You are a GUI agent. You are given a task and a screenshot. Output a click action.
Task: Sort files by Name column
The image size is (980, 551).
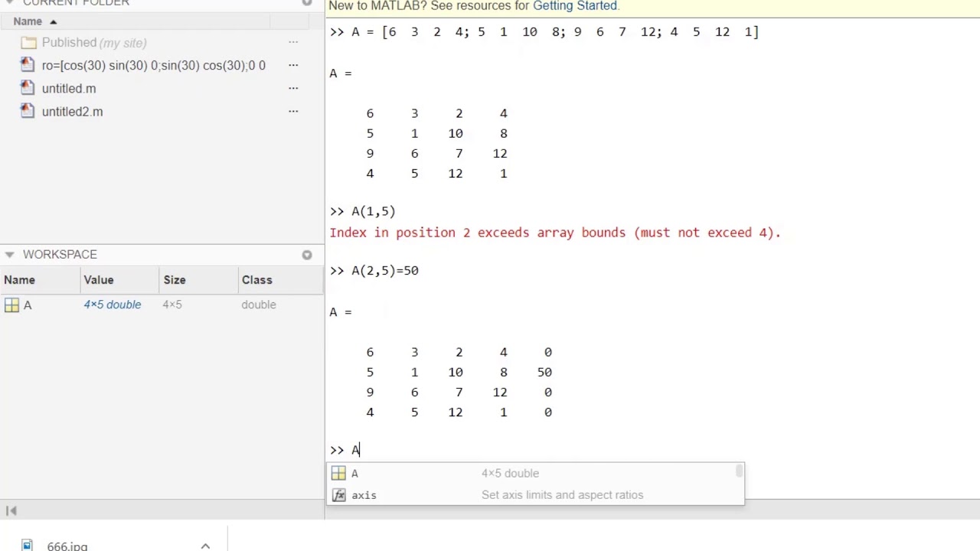coord(28,21)
